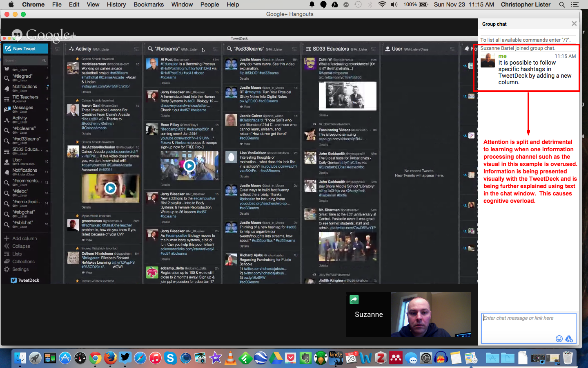Click Rose Pillay profile avatar
588x368 pixels.
(x=152, y=129)
